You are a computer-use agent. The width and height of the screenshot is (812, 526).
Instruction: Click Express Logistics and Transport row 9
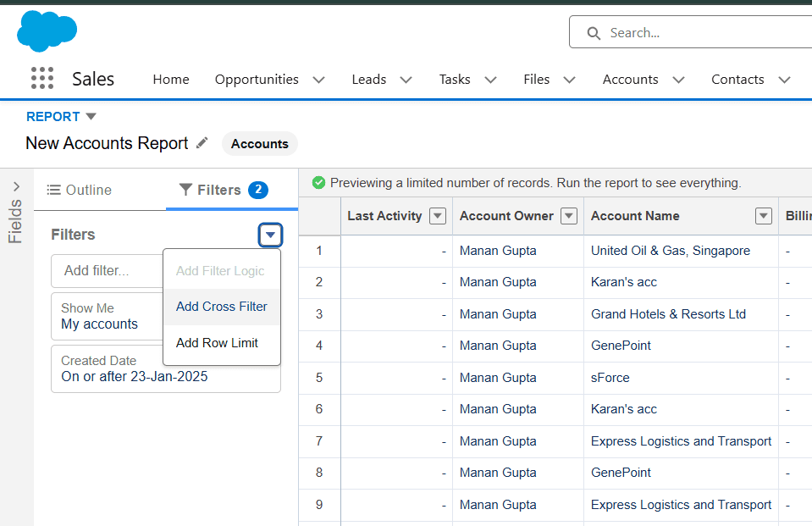[681, 505]
